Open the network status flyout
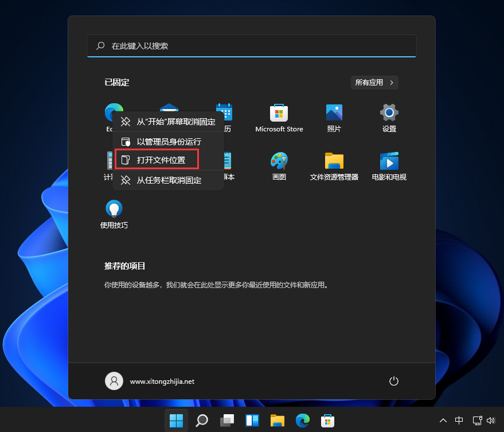The width and height of the screenshot is (504, 432). pyautogui.click(x=477, y=421)
